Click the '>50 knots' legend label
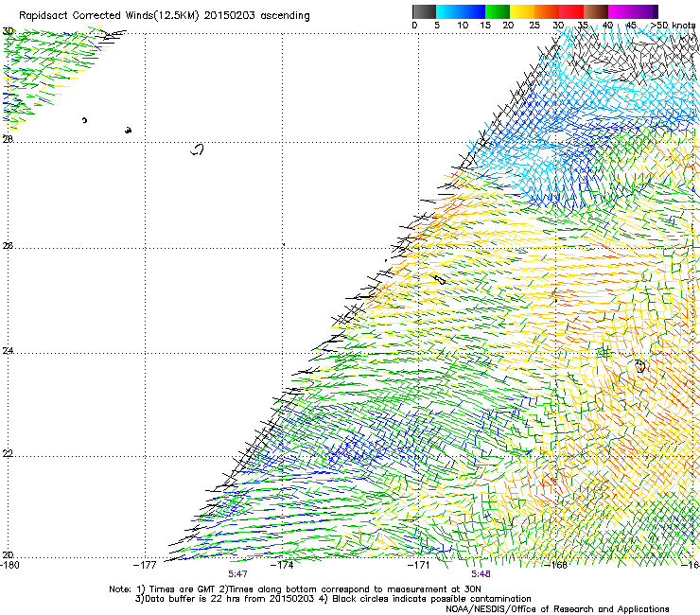Image resolution: width=700 pixels, height=615 pixels. pyautogui.click(x=673, y=26)
